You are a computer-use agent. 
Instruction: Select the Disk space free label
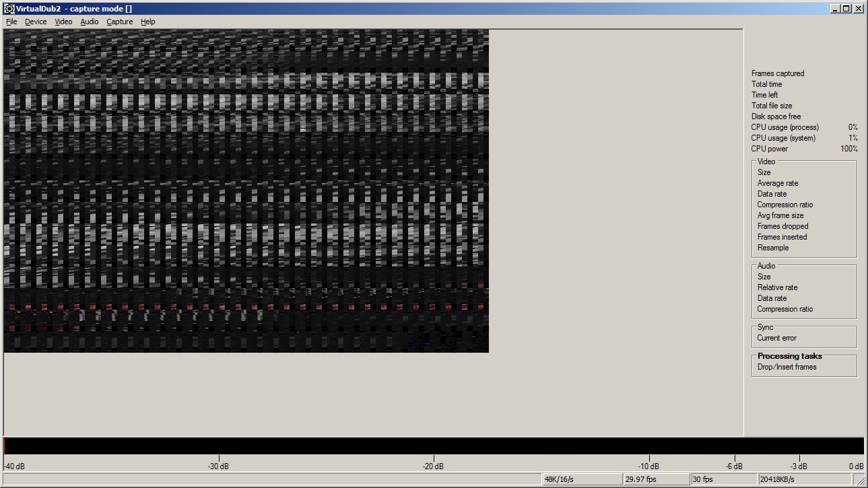(x=776, y=116)
